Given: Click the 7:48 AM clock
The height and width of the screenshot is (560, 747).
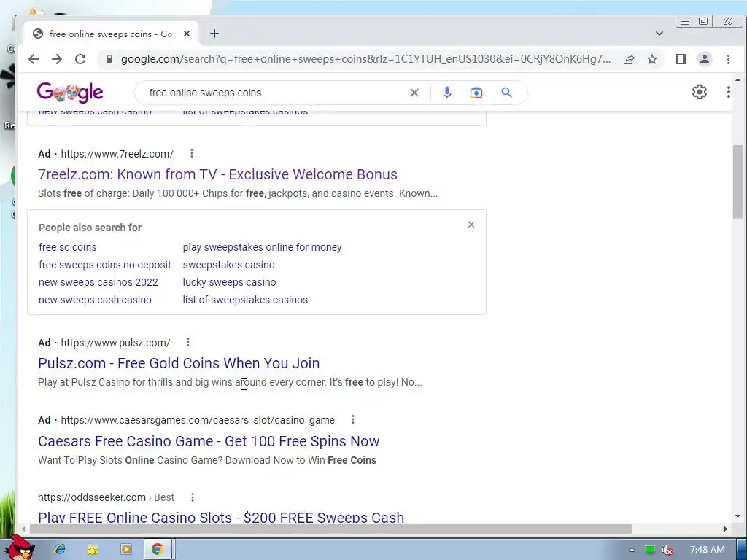Looking at the screenshot, I should click(x=707, y=550).
